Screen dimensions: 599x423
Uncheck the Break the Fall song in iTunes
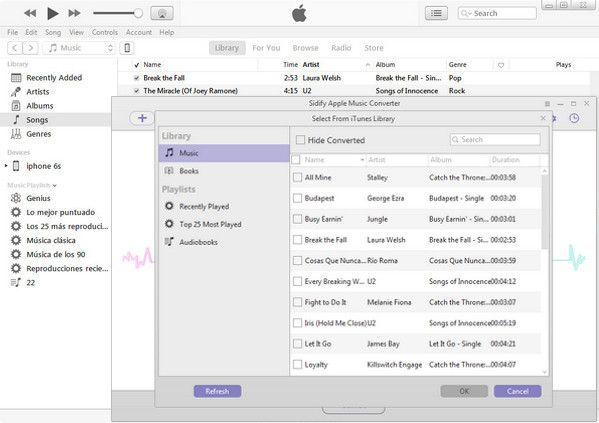[136, 78]
